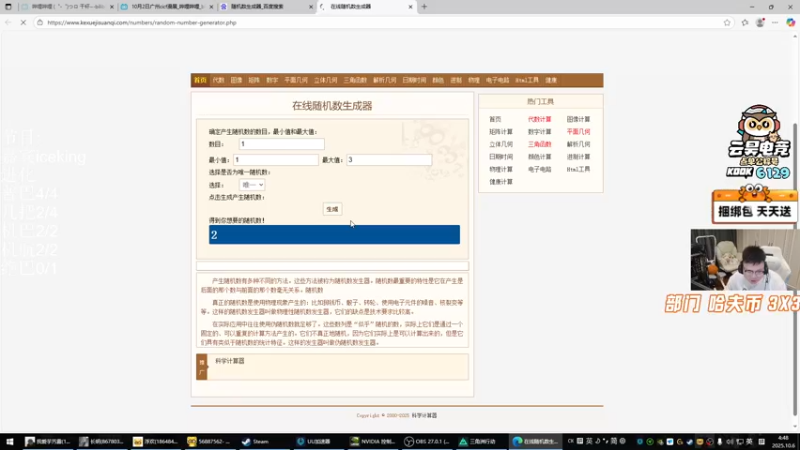The image size is (800, 450).
Task: Click 首页 link in 热门工具 panel
Action: pos(495,119)
